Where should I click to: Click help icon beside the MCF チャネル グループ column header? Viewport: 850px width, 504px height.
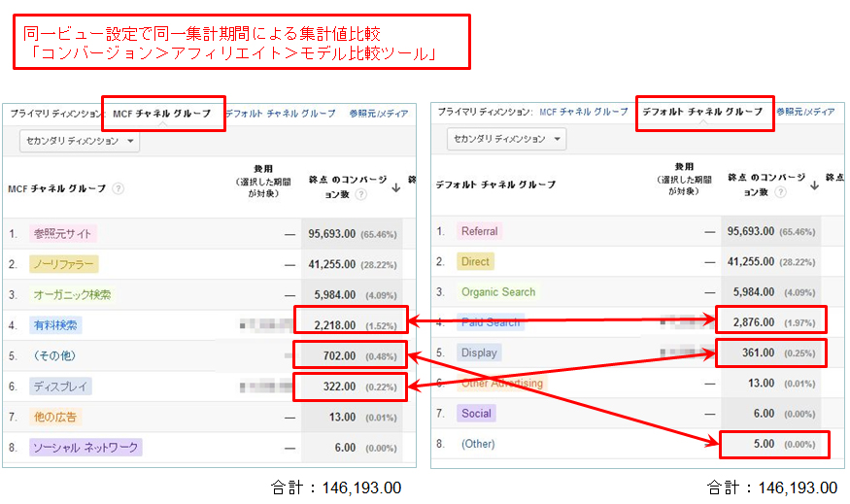pyautogui.click(x=119, y=189)
